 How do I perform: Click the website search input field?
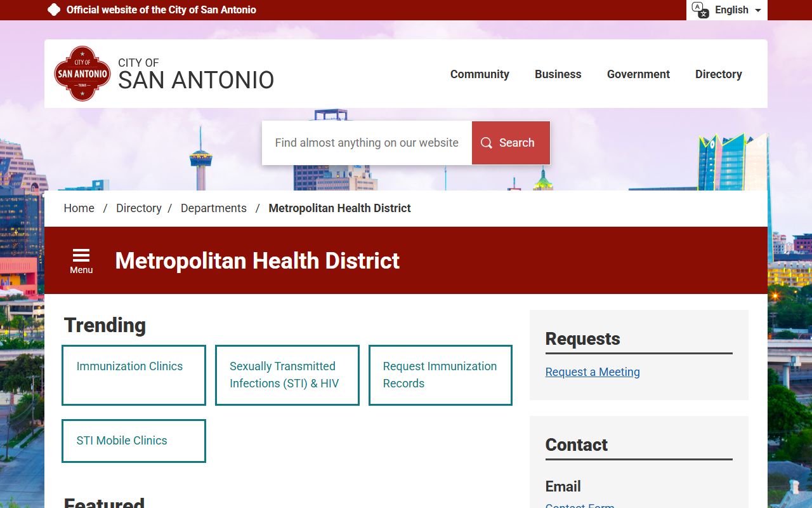click(x=367, y=143)
